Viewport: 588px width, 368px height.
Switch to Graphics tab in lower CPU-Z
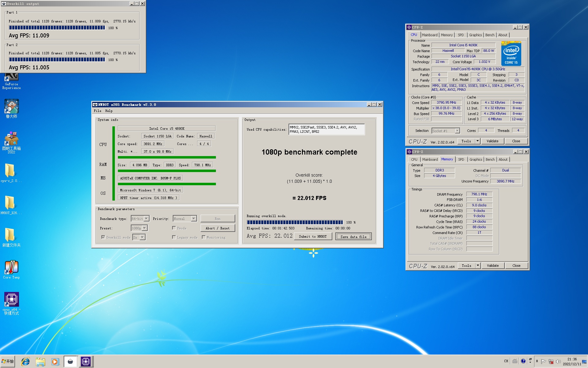pos(476,159)
